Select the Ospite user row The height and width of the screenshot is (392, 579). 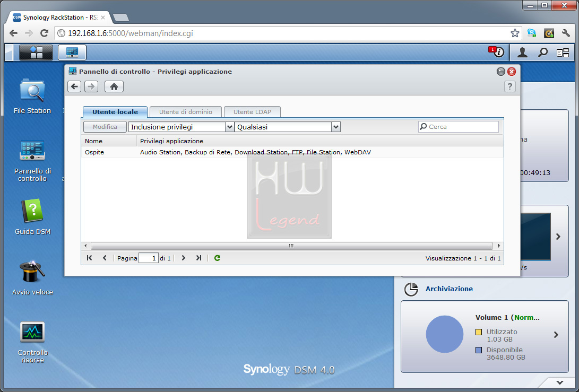(292, 152)
